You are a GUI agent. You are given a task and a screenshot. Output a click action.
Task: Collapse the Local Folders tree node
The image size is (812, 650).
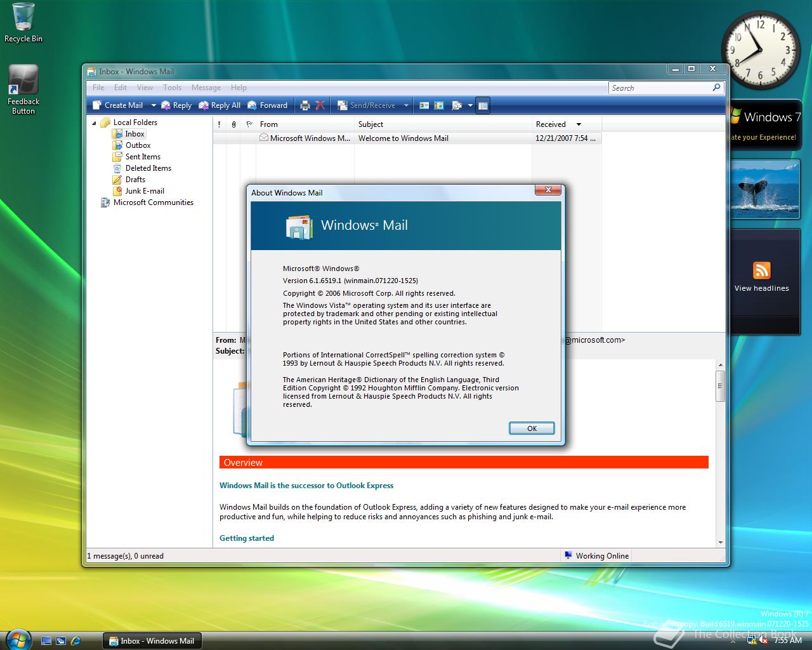pos(95,123)
